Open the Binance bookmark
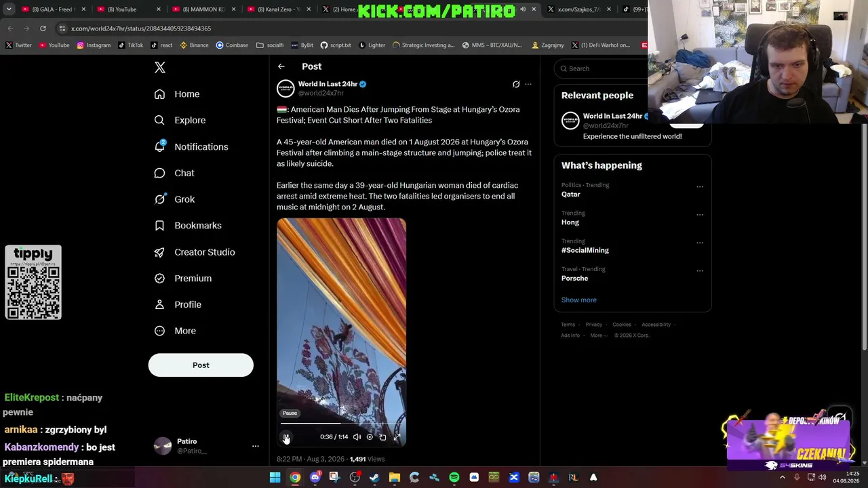 click(x=194, y=45)
